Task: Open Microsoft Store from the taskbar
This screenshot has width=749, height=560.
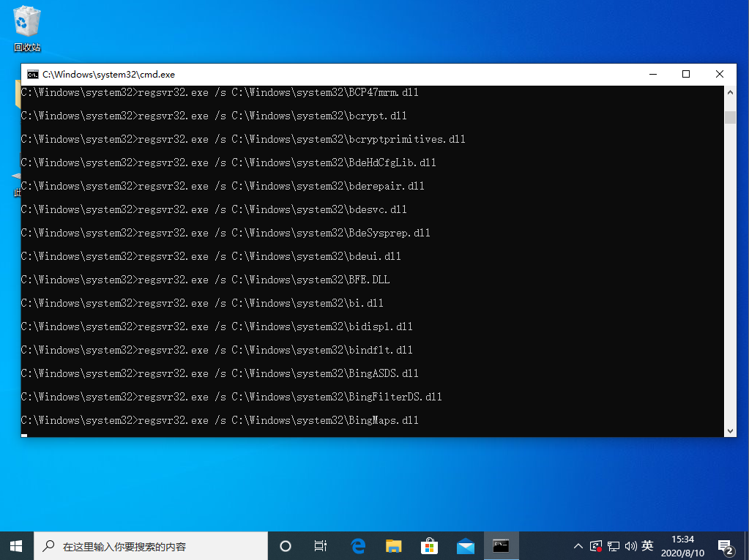Action: point(430,546)
